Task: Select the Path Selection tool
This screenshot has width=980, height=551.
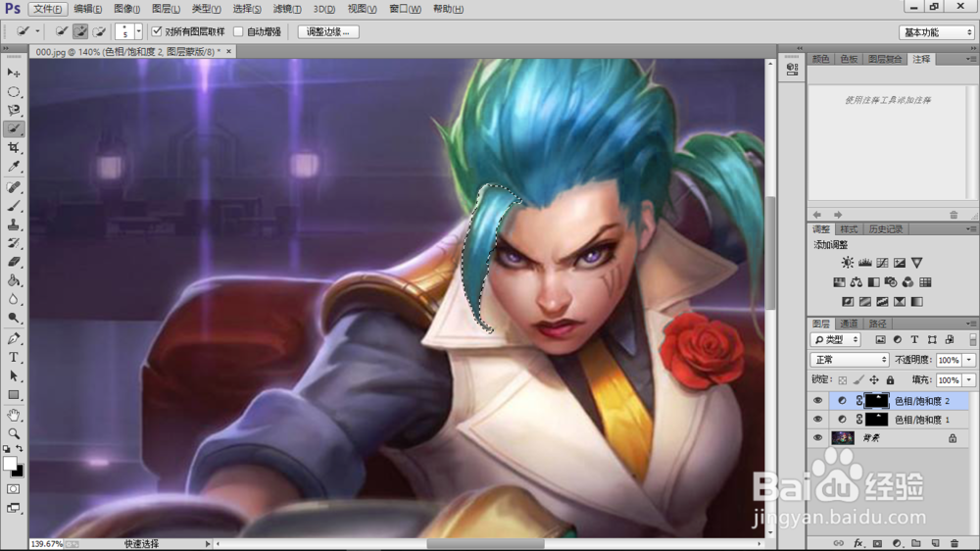Action: (x=13, y=376)
